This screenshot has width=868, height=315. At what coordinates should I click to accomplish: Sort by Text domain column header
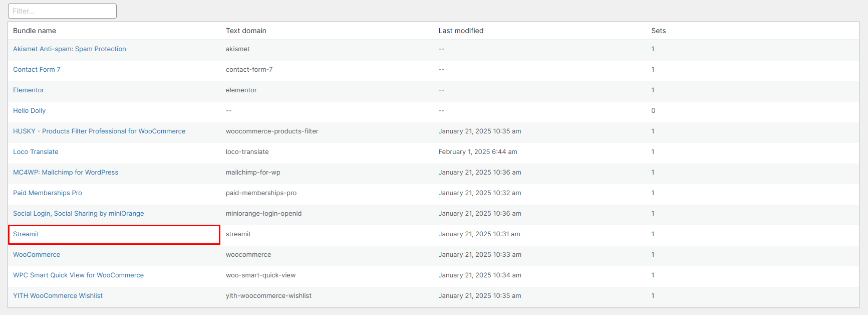(246, 31)
